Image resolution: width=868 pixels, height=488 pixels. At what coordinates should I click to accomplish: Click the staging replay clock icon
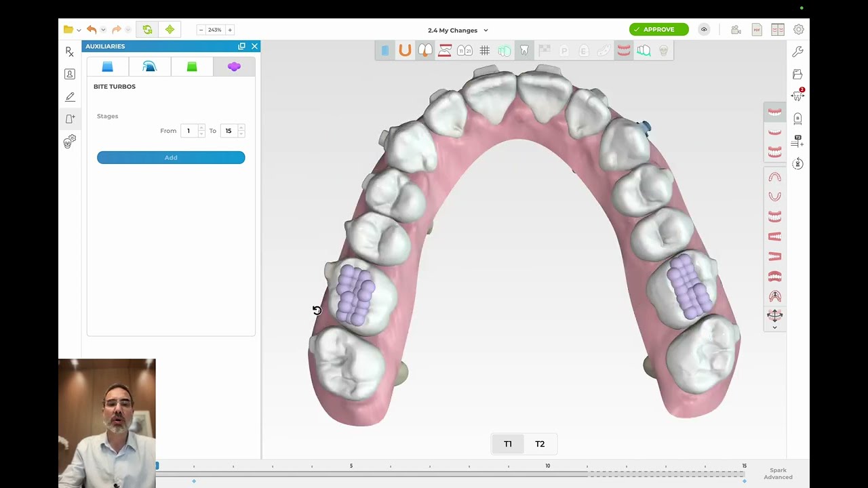797,163
